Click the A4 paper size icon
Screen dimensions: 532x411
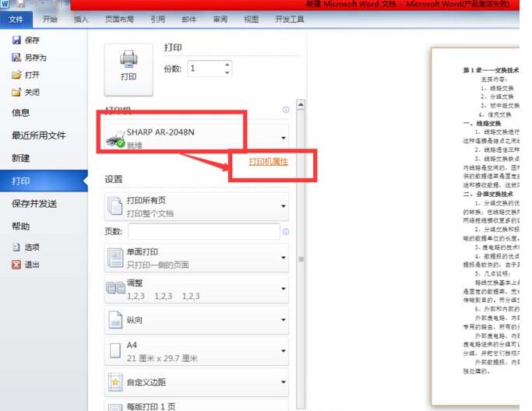click(115, 350)
